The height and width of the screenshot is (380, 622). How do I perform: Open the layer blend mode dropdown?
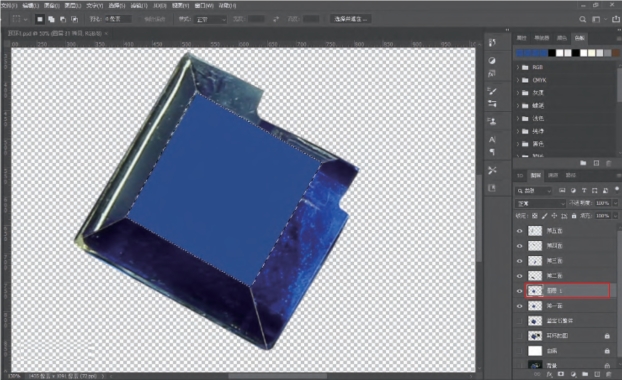point(540,203)
